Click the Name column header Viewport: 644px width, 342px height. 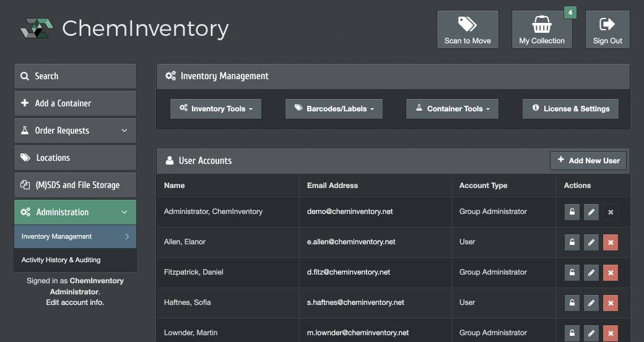pos(174,186)
